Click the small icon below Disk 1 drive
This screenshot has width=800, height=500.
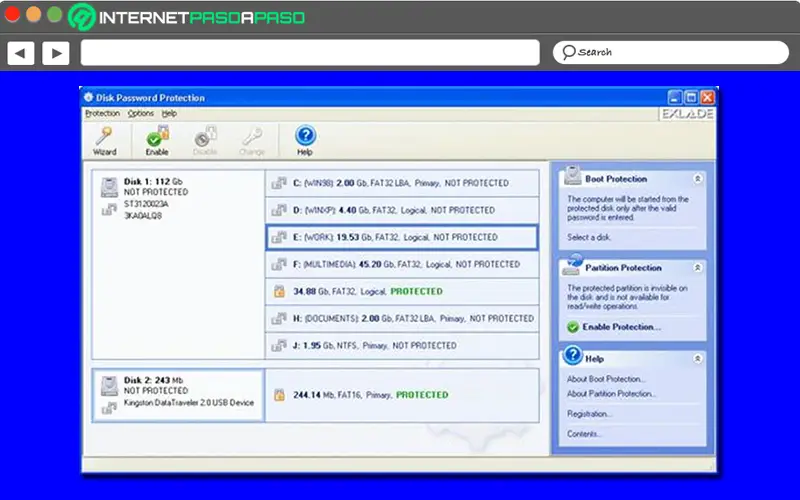pyautogui.click(x=109, y=209)
